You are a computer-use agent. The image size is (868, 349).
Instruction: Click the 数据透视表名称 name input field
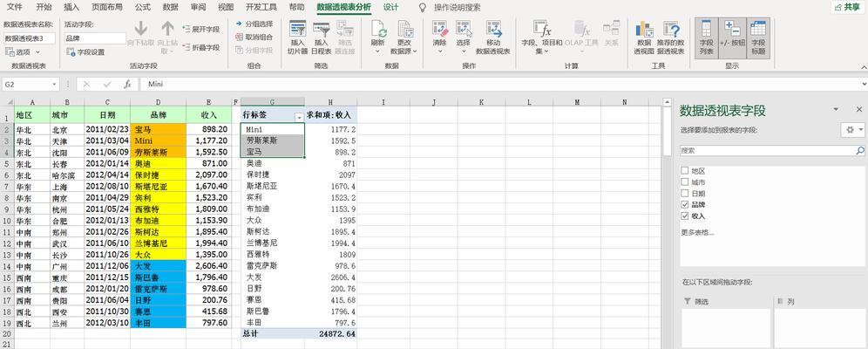coord(30,38)
